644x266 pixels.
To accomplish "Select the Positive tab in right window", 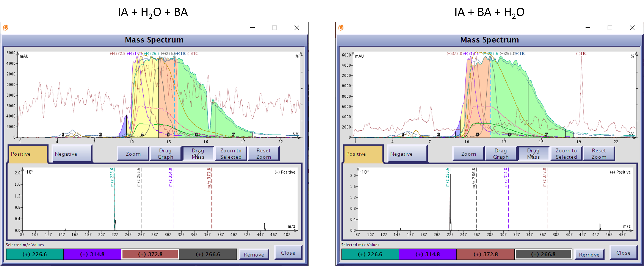I will 363,154.
